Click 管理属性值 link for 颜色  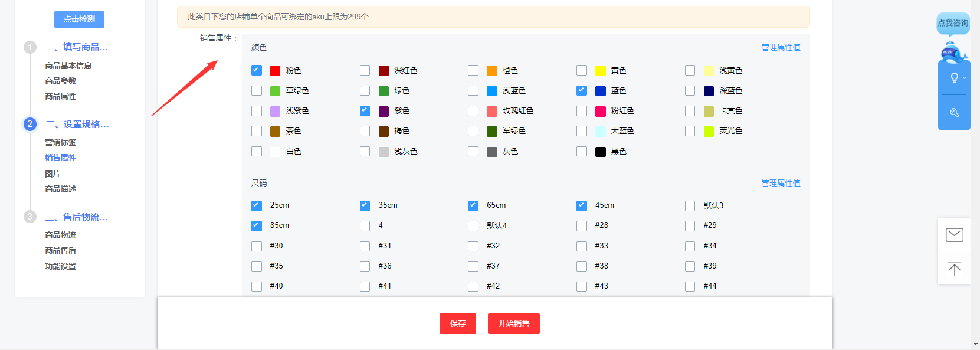point(781,47)
